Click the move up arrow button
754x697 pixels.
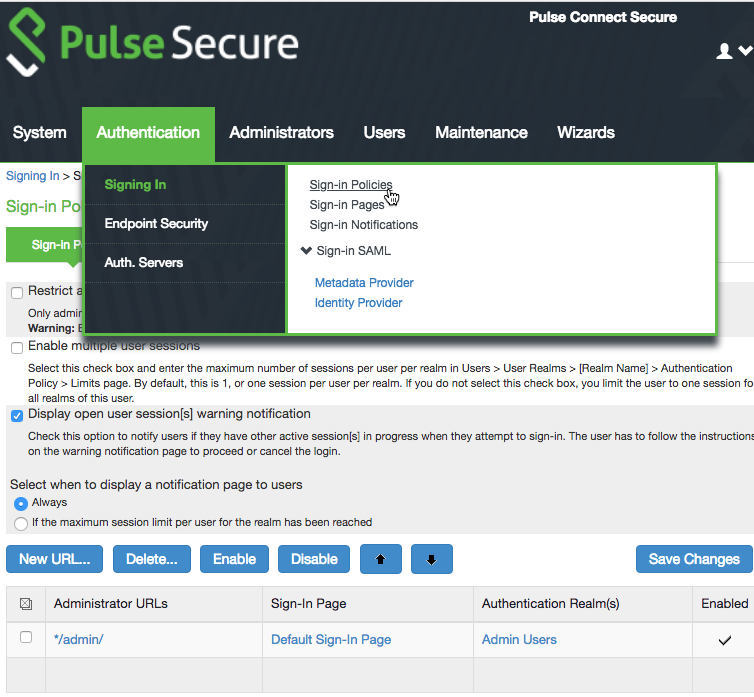tap(380, 559)
